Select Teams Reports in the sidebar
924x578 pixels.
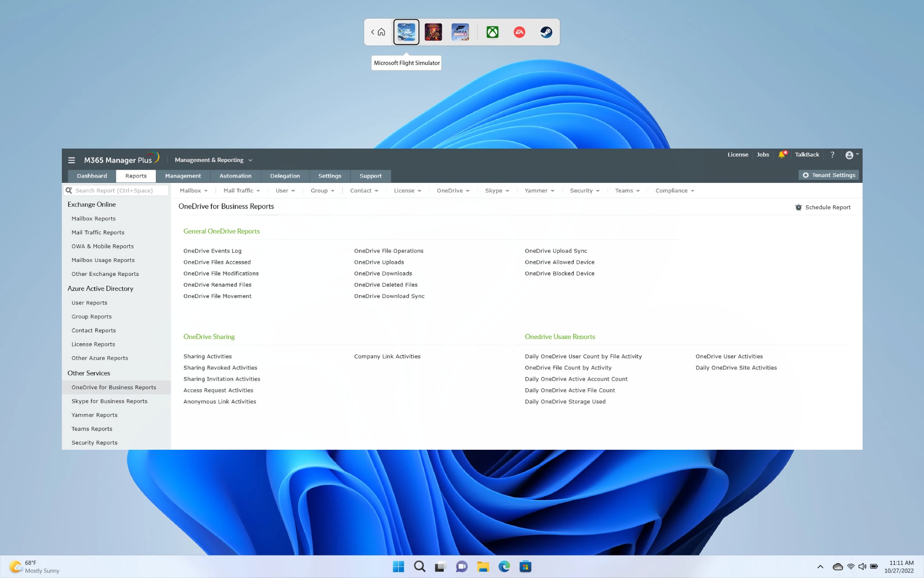[x=92, y=429]
